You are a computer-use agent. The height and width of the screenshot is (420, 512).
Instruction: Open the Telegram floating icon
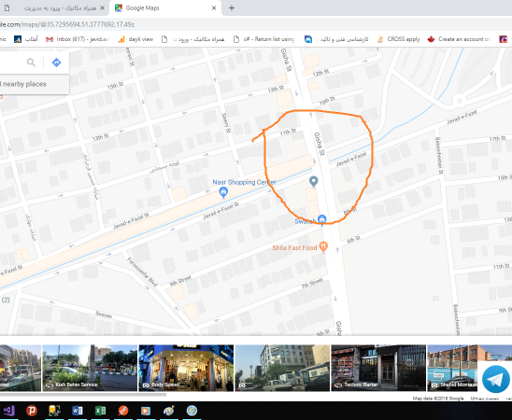pyautogui.click(x=495, y=379)
